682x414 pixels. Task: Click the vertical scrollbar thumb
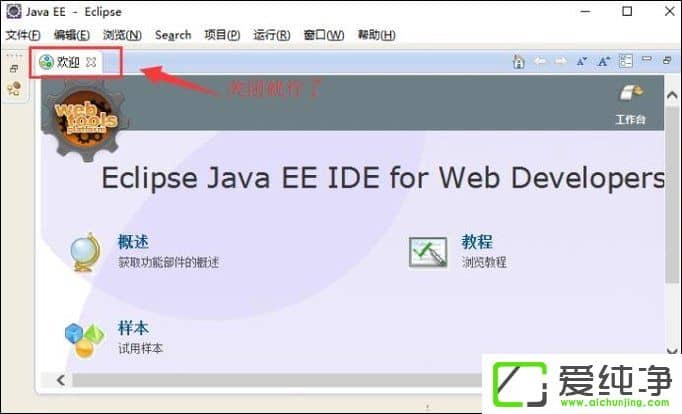click(672, 194)
